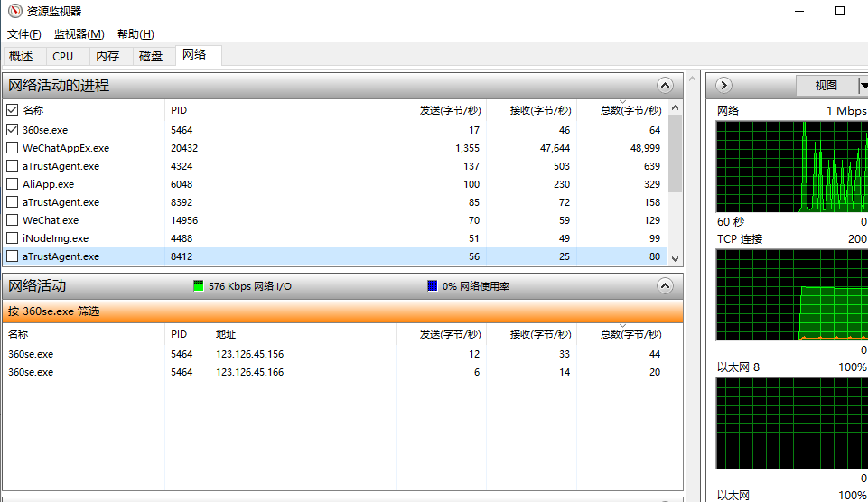Viewport: 868px width, 502px height.
Task: Select the 网络 tab
Action: (194, 55)
